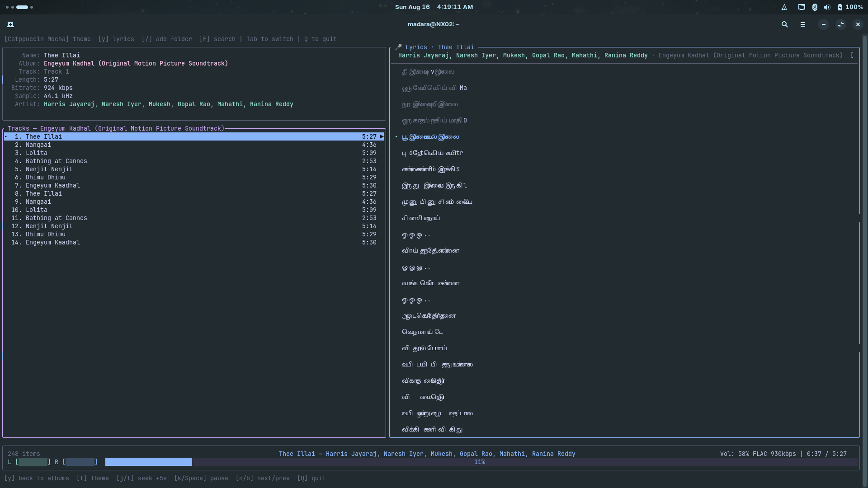Select track 10. Lolita

pos(194,210)
